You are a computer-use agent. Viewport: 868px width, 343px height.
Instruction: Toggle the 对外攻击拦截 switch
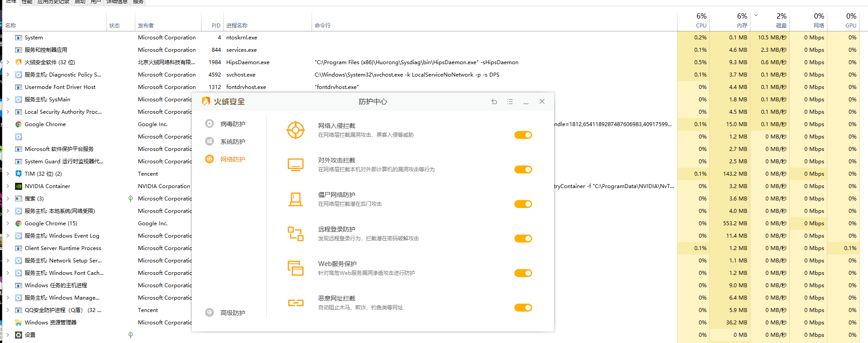(x=523, y=170)
